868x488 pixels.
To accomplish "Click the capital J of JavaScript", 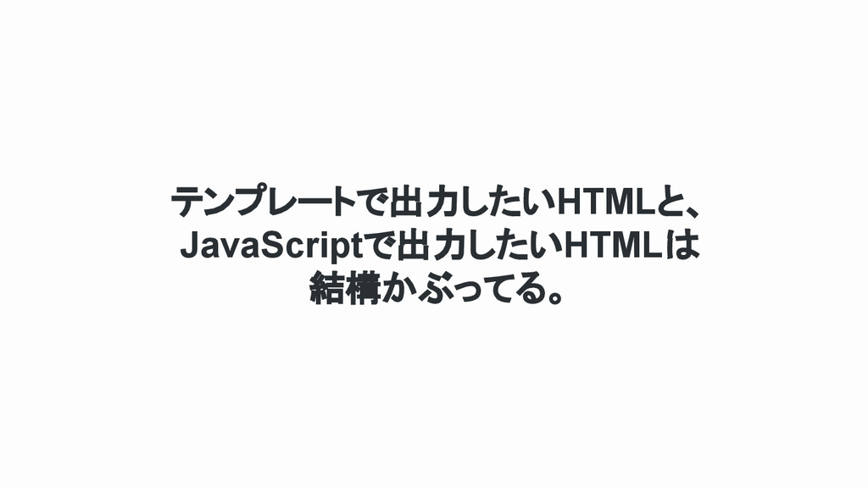I will [191, 247].
